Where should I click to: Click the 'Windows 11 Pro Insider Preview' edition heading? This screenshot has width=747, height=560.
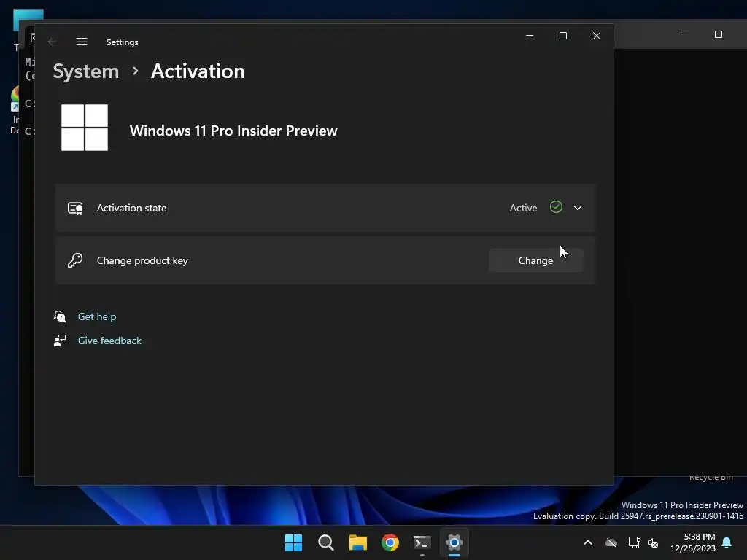[233, 131]
